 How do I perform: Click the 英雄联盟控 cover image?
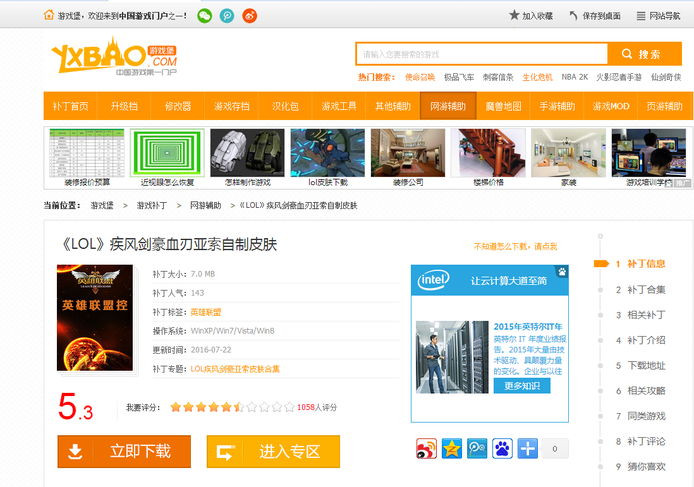[x=95, y=318]
